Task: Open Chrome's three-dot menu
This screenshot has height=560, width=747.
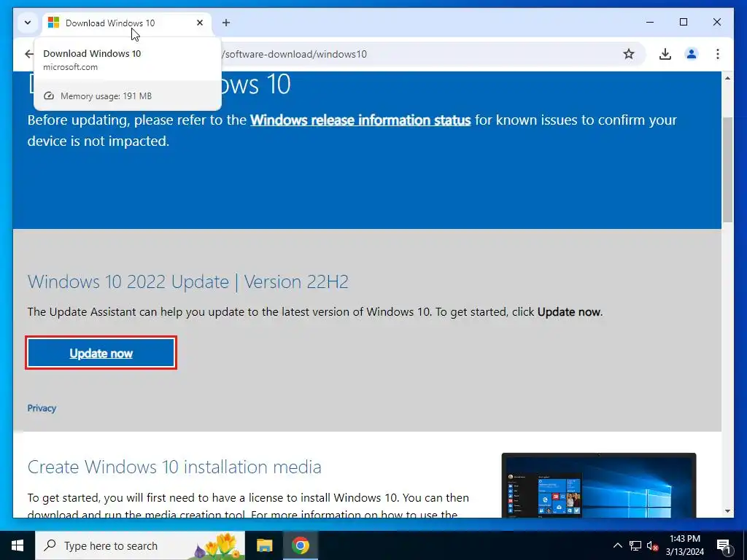Action: click(x=718, y=54)
